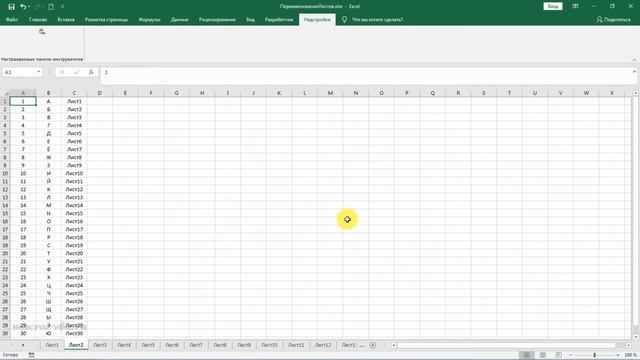Switch to sheet tab Лист5
Image resolution: width=640 pixels, height=360 pixels.
tap(148, 345)
